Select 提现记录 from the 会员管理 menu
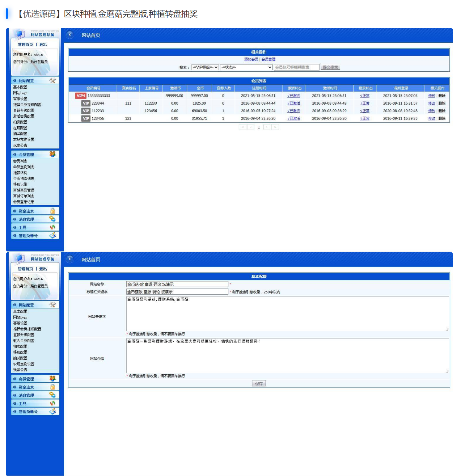 click(x=20, y=184)
